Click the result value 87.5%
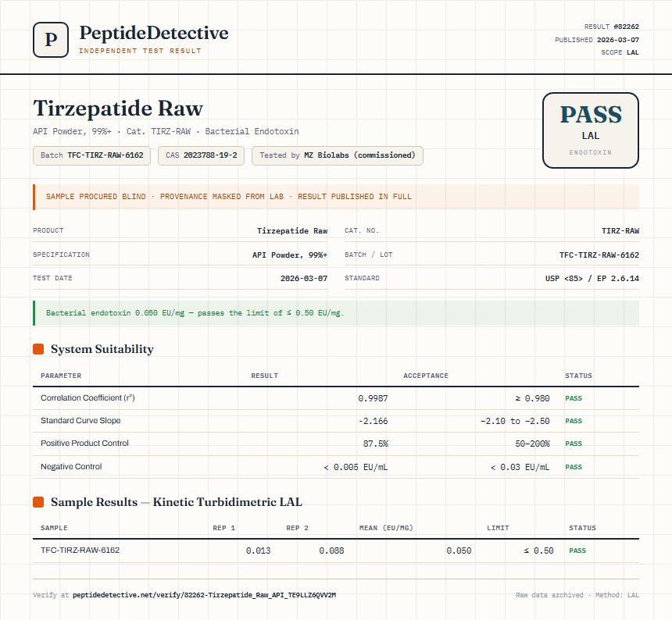The image size is (672, 620). point(375,444)
